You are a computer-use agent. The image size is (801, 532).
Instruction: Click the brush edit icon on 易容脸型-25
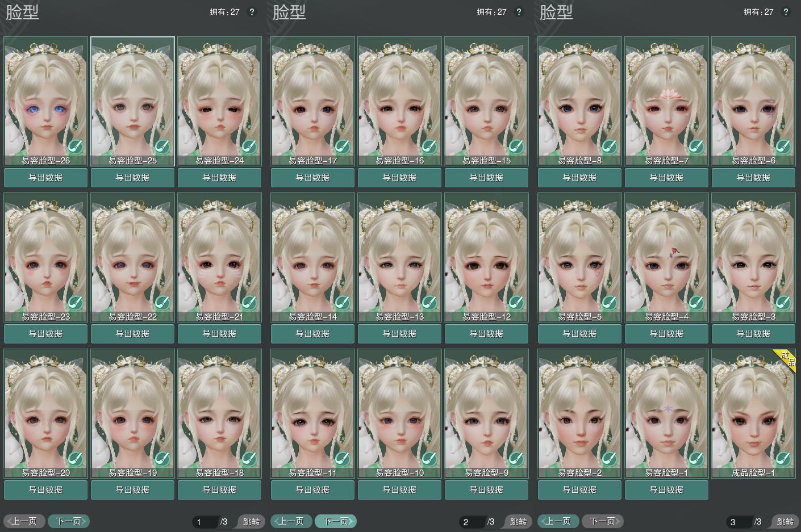[162, 146]
